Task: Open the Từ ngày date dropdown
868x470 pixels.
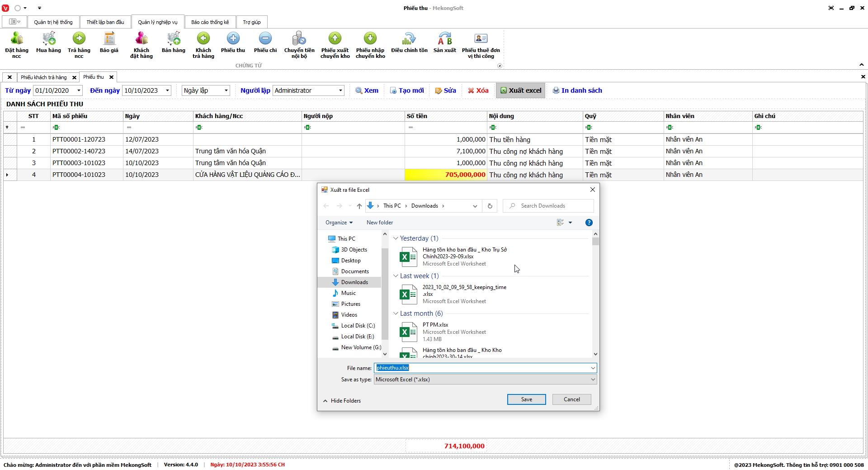Action: pyautogui.click(x=79, y=90)
